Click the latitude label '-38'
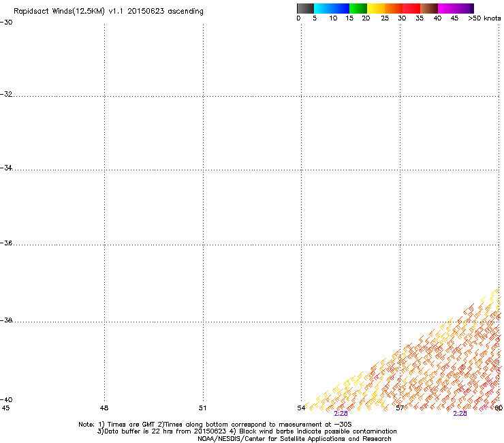This screenshot has width=504, height=443. [x=6, y=320]
